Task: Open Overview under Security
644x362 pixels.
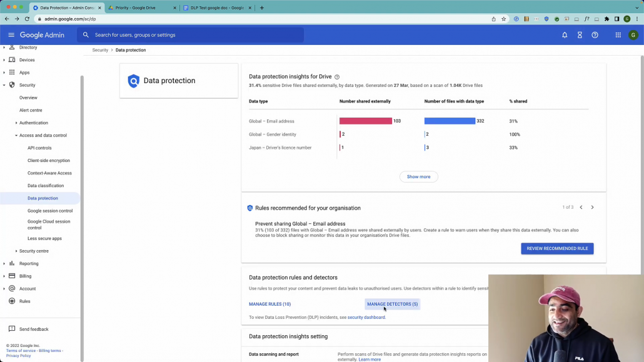Action: pos(28,98)
